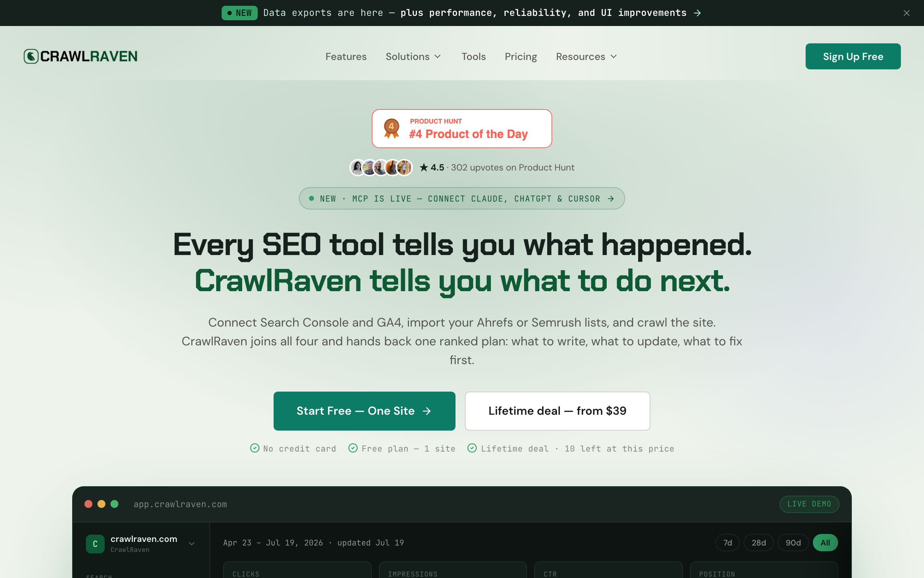Follow the arrow after UI improvements text

(697, 13)
